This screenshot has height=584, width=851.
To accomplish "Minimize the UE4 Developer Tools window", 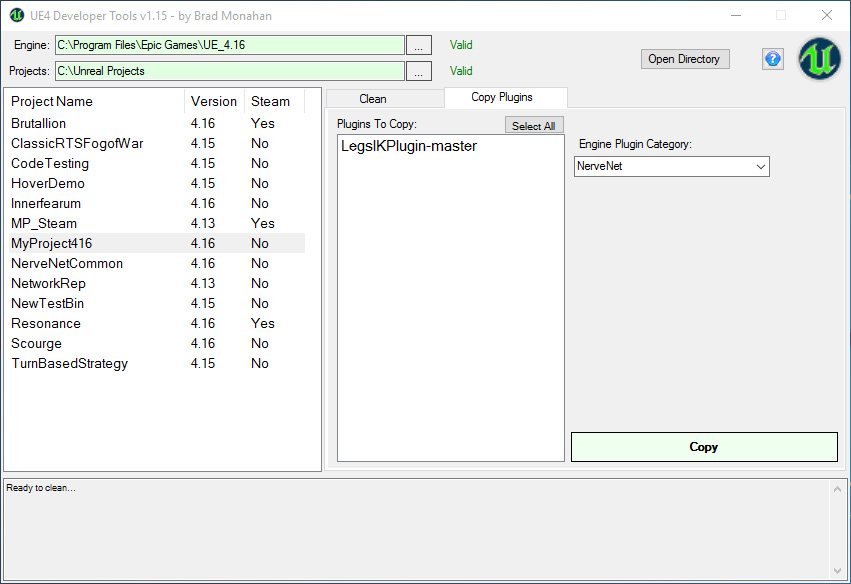I will (x=735, y=15).
